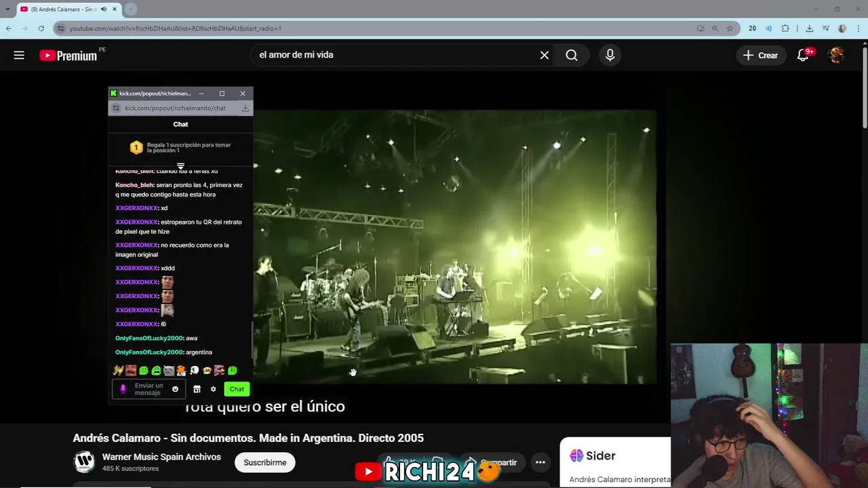The width and height of the screenshot is (868, 488).
Task: Insert the crying green Kick emote
Action: (156, 370)
